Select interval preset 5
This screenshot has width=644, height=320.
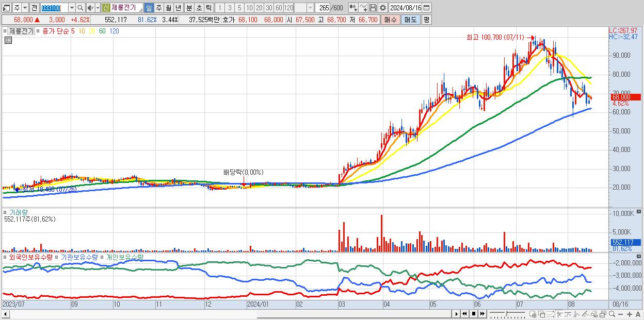pos(239,8)
